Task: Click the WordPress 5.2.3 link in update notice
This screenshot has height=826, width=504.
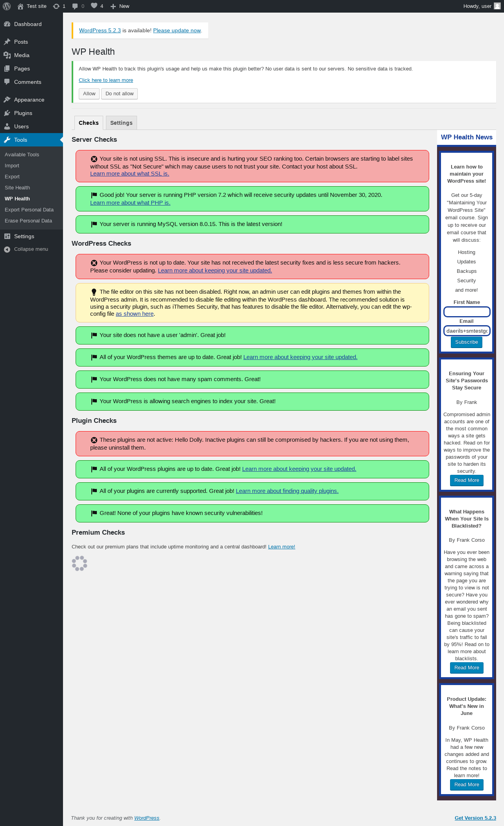Action: coord(100,30)
